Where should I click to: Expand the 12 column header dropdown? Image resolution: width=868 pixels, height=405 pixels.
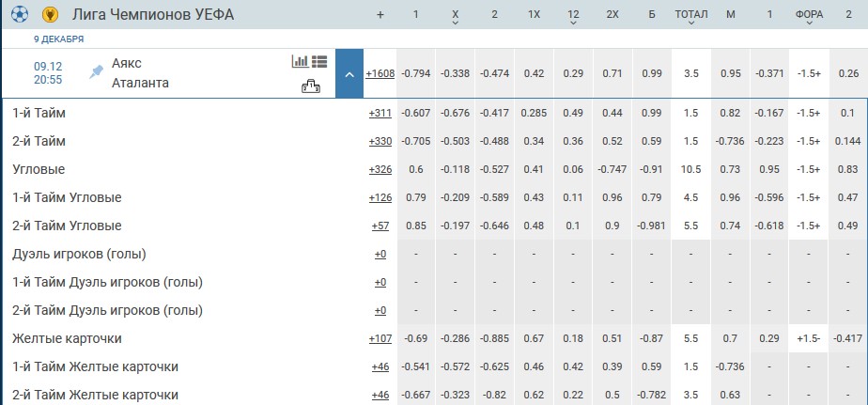(x=573, y=23)
